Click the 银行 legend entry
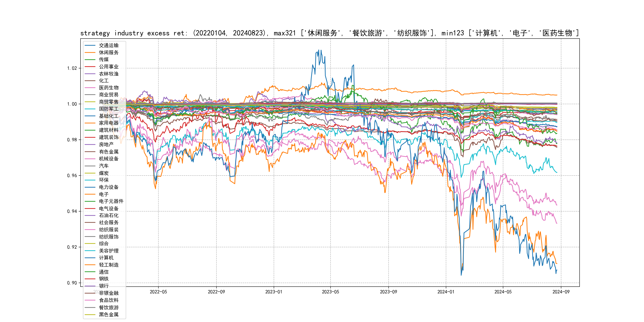This screenshot has width=644, height=322. point(104,286)
